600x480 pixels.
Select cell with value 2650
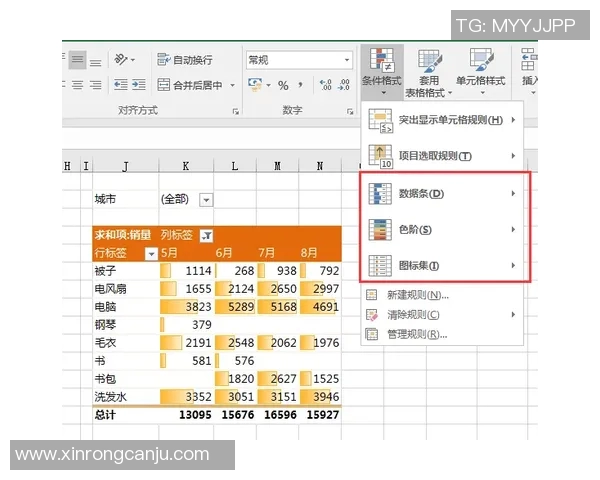pos(277,289)
